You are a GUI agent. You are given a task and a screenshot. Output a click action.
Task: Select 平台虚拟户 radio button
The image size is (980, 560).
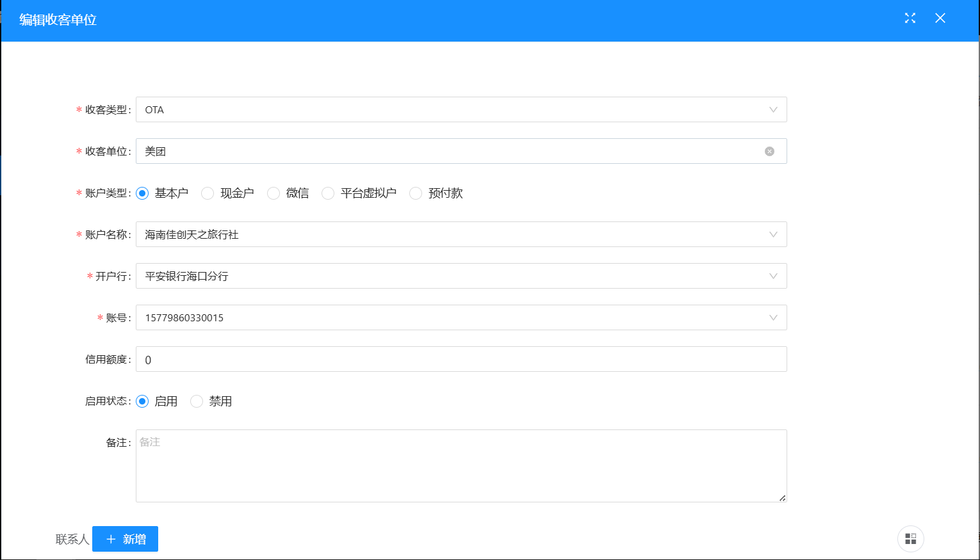328,193
